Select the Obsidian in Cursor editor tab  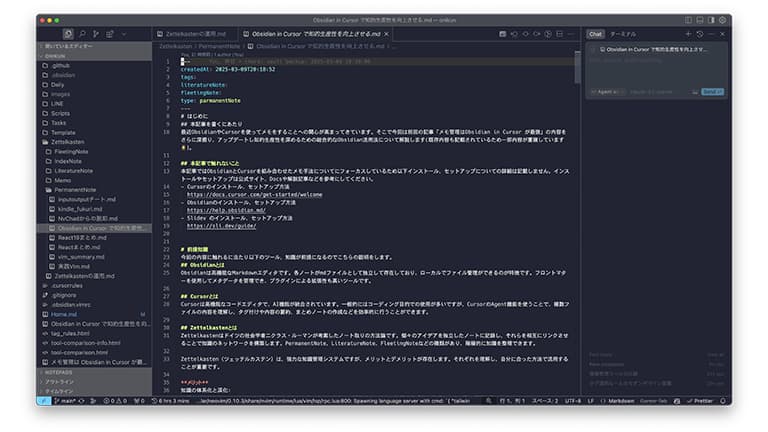[316, 34]
